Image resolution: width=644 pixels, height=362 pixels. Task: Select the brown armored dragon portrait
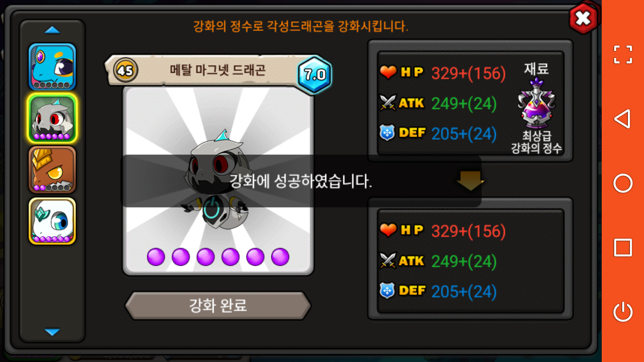[52, 170]
